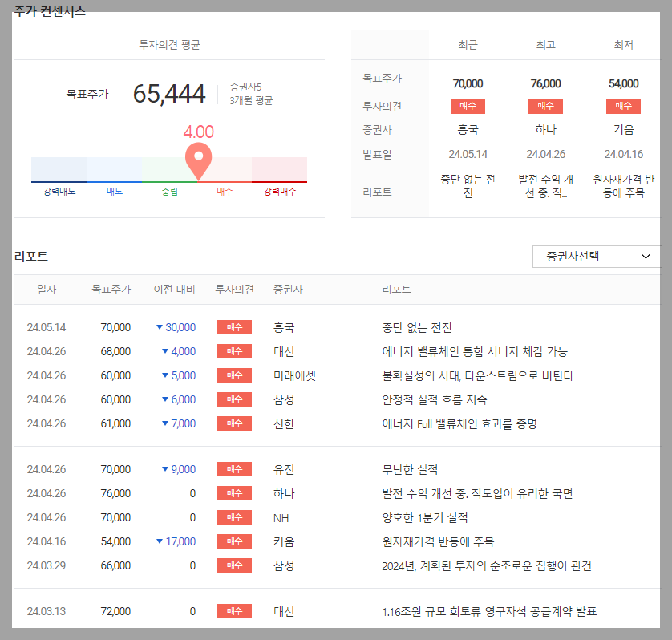This screenshot has height=640, width=672.
Task: Click the 68,000 target price cell
Action: [115, 351]
